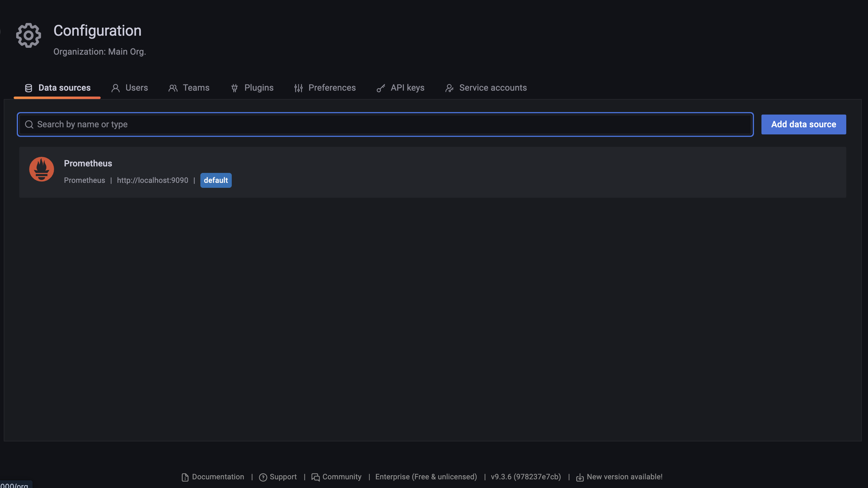Image resolution: width=868 pixels, height=488 pixels.
Task: Click the Preferences sliders icon
Action: click(x=298, y=88)
